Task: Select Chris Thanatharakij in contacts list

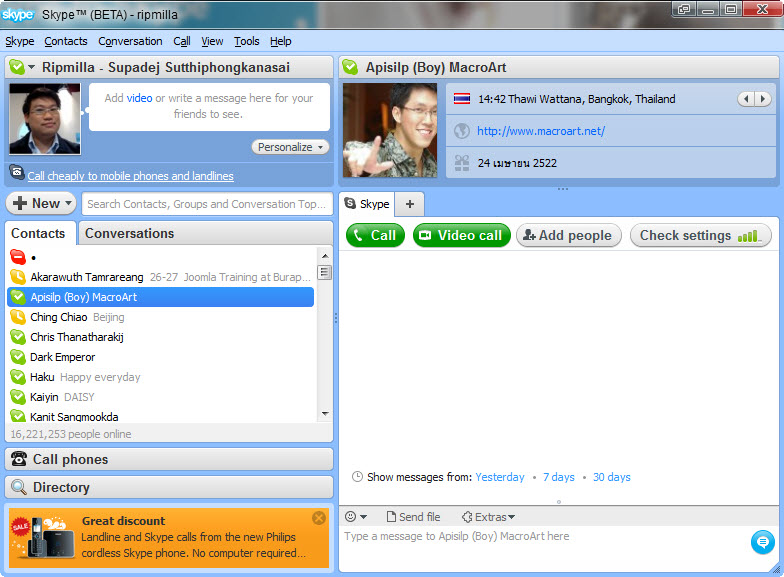Action: click(x=76, y=337)
